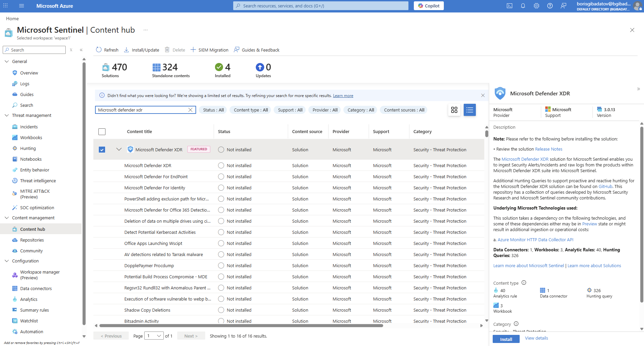Open the Content type filter pill

pyautogui.click(x=250, y=110)
